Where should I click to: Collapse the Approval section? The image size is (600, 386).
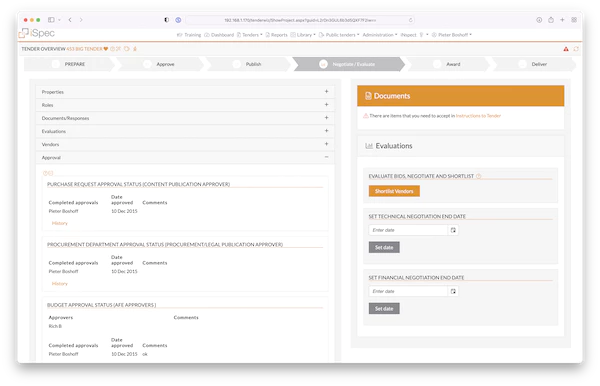(x=185, y=157)
